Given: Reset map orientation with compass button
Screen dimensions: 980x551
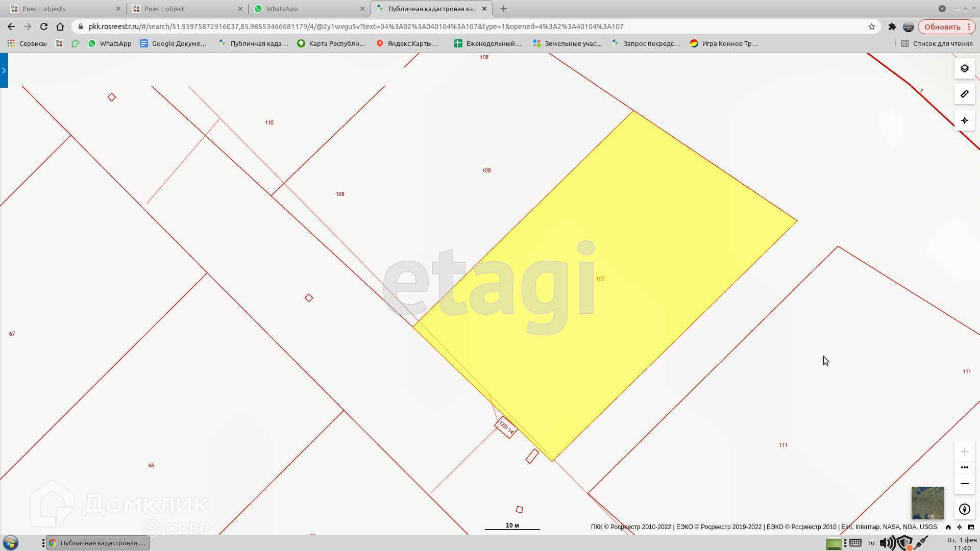Looking at the screenshot, I should (x=964, y=509).
